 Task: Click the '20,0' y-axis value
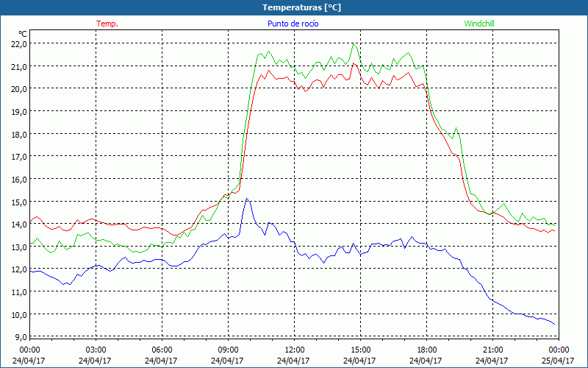point(20,89)
